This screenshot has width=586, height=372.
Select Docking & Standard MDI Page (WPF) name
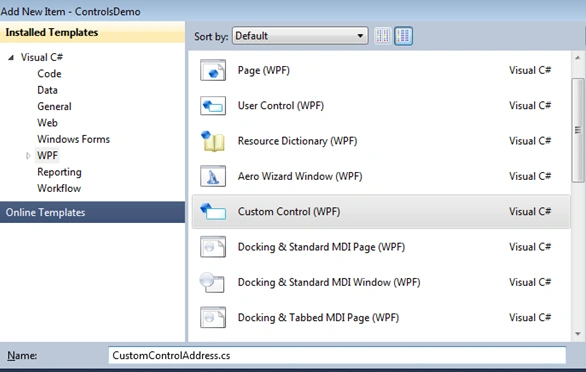(x=321, y=247)
